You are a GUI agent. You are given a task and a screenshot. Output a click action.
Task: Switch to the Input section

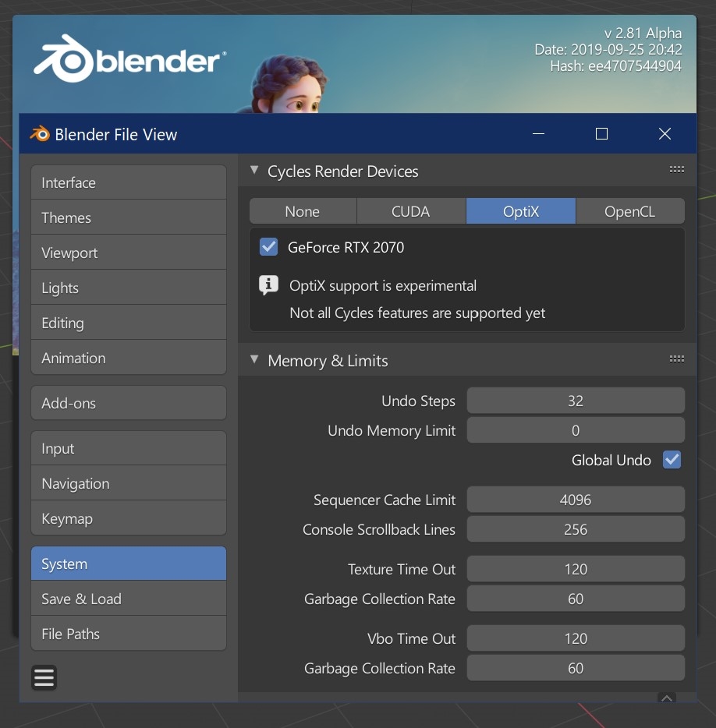(129, 448)
